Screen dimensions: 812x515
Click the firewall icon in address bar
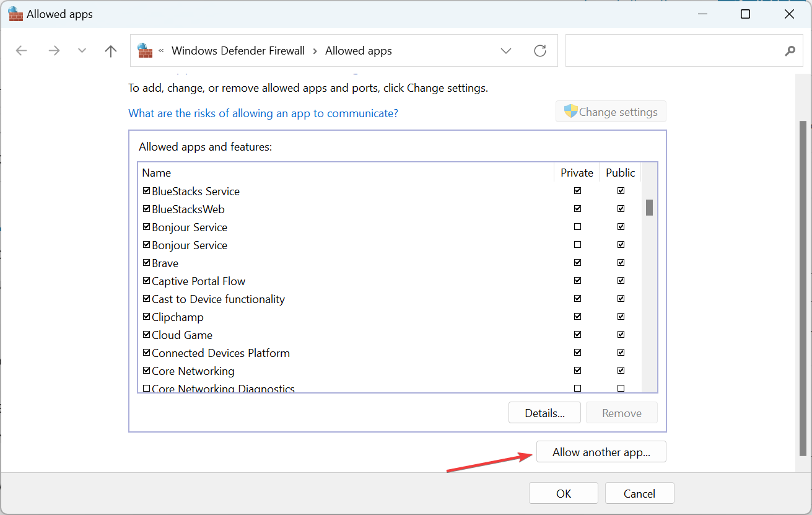[x=145, y=51]
